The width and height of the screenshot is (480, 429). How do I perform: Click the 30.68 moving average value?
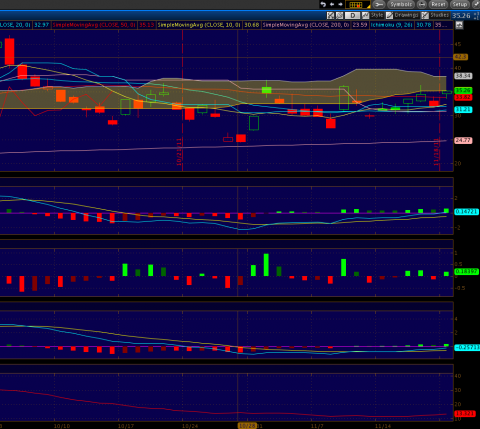[252, 25]
